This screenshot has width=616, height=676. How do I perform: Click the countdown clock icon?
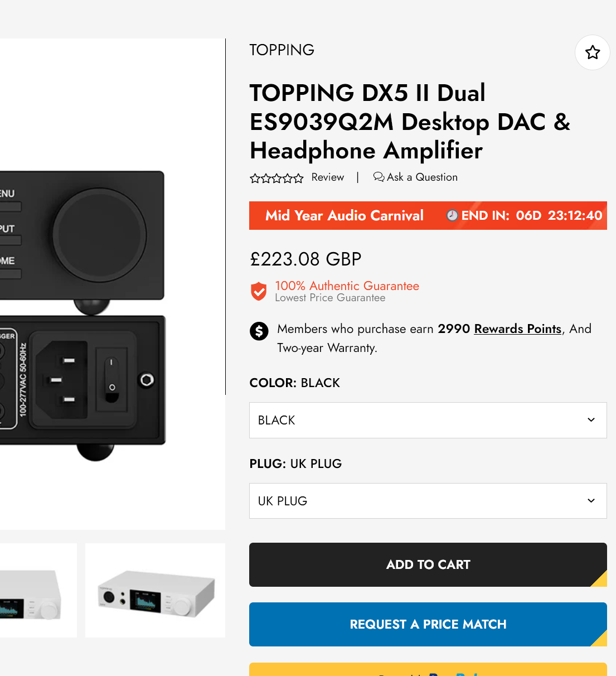pyautogui.click(x=452, y=215)
